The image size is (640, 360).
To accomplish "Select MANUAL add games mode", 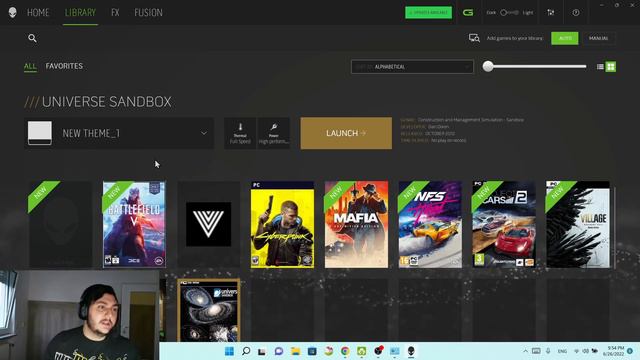I will (x=599, y=38).
